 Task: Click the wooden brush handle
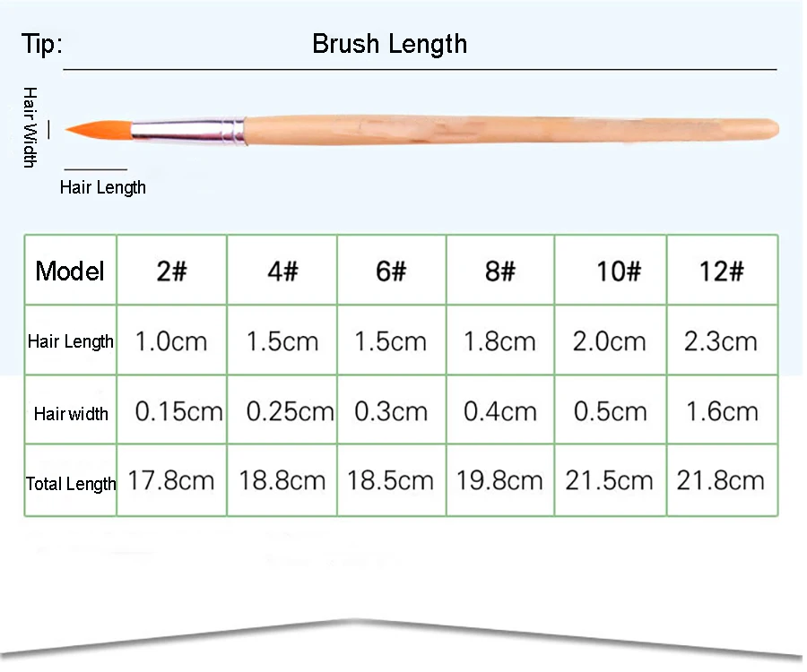pos(512,130)
